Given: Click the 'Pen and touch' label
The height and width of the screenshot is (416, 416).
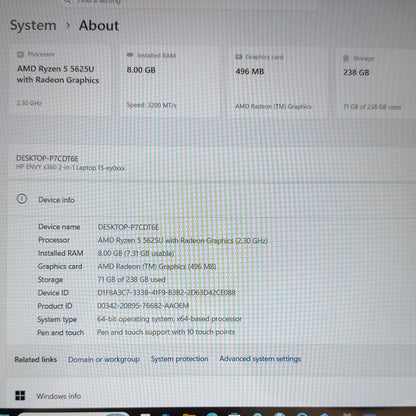Looking at the screenshot, I should 60,332.
